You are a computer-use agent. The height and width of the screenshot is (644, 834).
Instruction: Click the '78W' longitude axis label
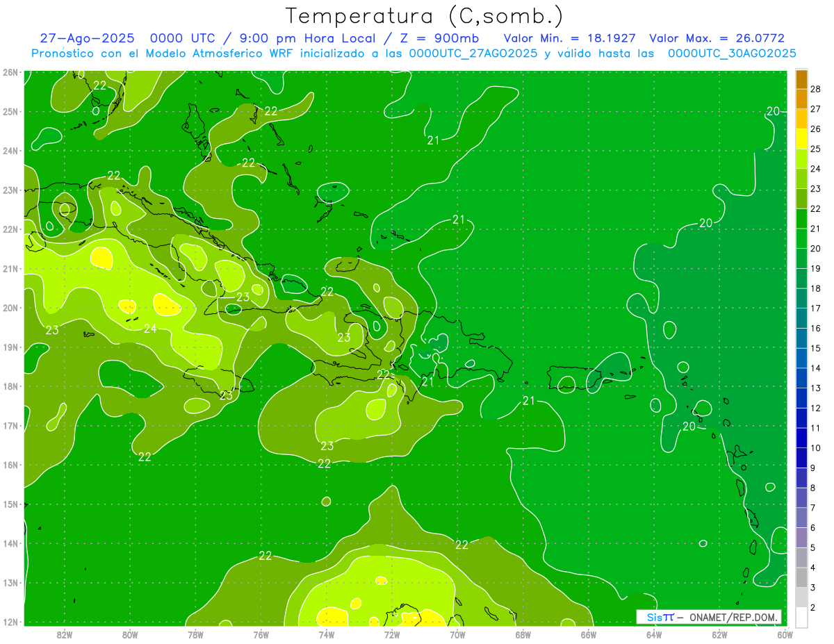point(195,634)
